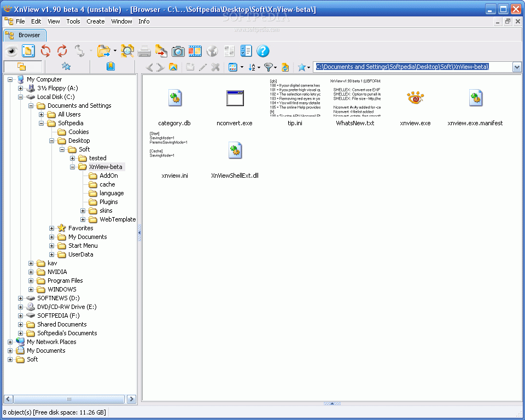Expand the Program Files folder node
This screenshot has height=420, width=525.
(31, 281)
